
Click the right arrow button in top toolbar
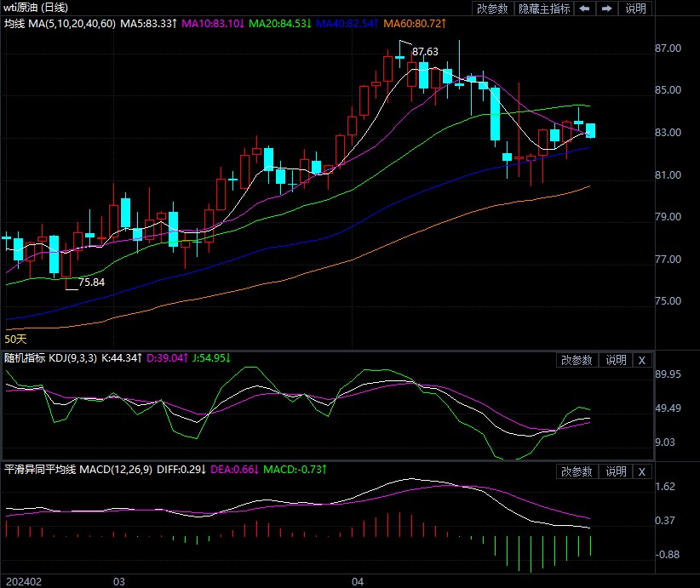[606, 9]
